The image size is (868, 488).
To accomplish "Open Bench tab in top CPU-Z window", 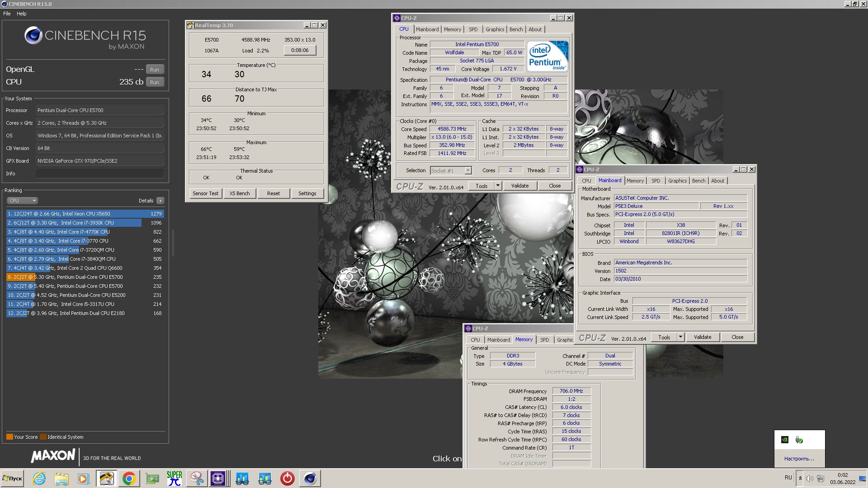I will 516,29.
